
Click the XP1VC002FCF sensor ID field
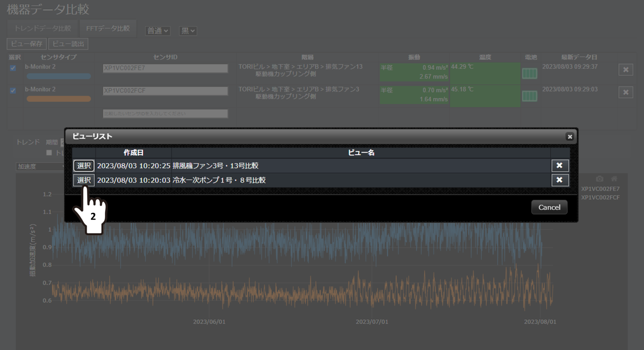coord(165,91)
